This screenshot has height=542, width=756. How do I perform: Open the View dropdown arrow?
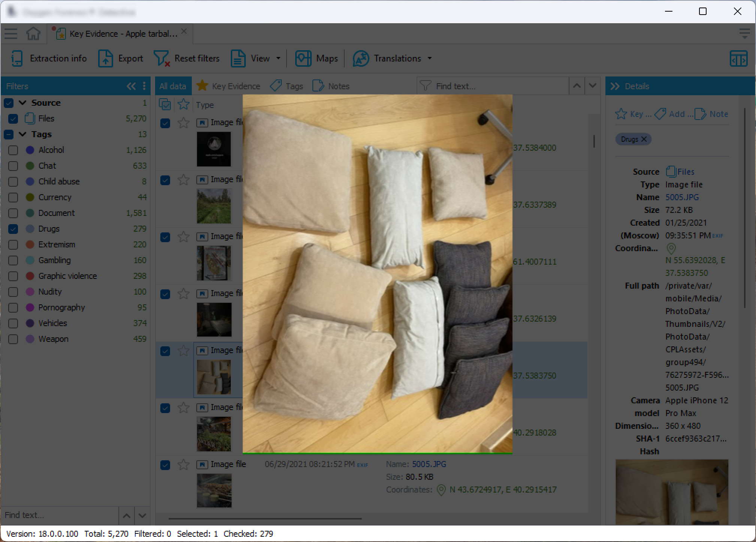click(278, 58)
